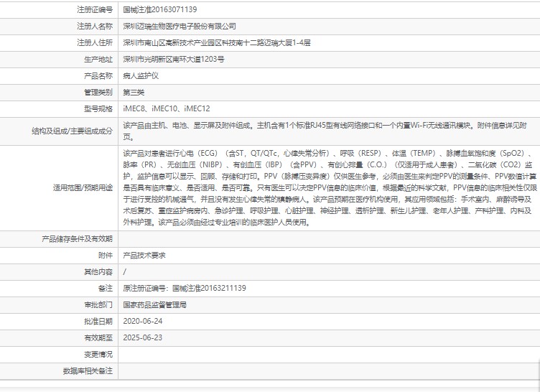
Task: Select the 生产地址 label
Action: pos(98,60)
